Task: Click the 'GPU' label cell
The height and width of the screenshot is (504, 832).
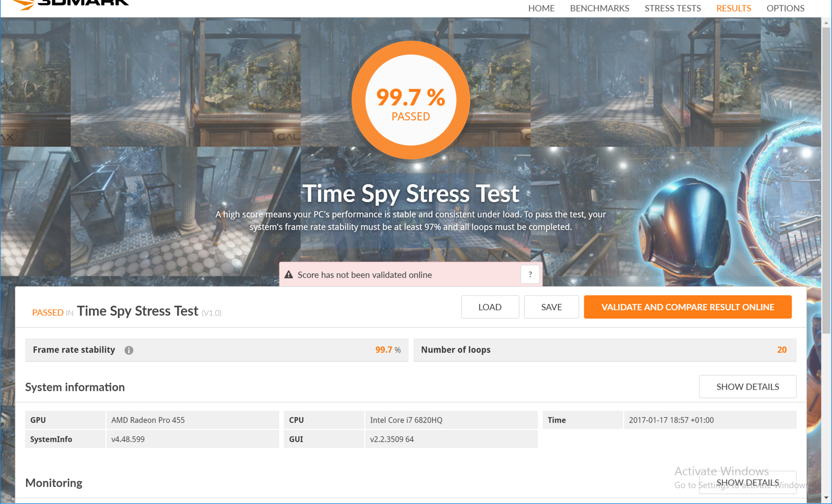Action: point(65,420)
